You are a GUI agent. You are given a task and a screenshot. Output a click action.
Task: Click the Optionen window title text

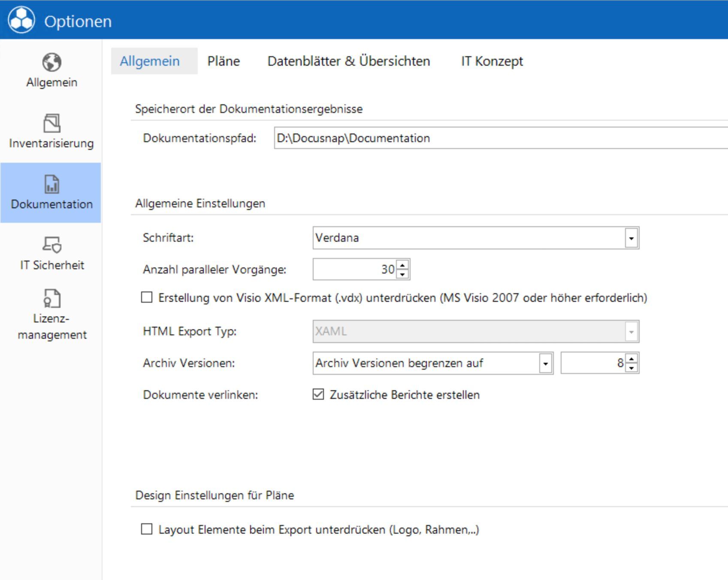tap(78, 21)
